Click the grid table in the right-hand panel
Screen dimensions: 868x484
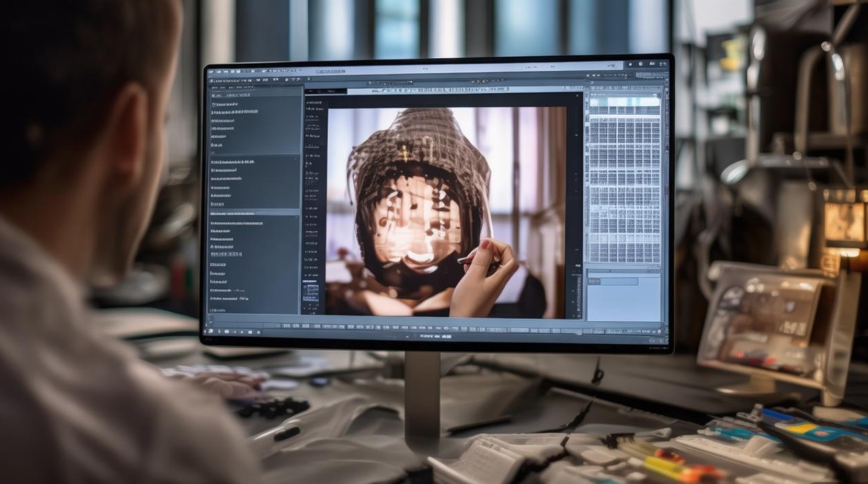[x=625, y=180]
